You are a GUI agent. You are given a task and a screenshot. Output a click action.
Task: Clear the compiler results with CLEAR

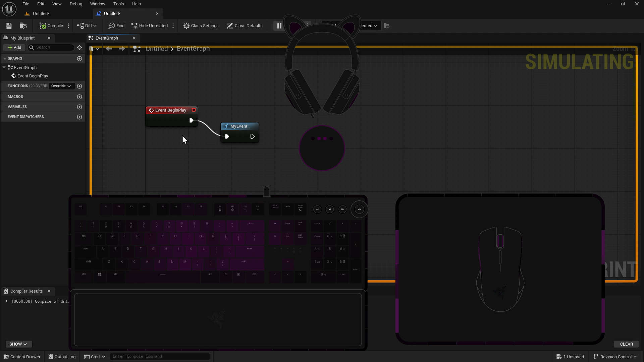[x=626, y=344]
